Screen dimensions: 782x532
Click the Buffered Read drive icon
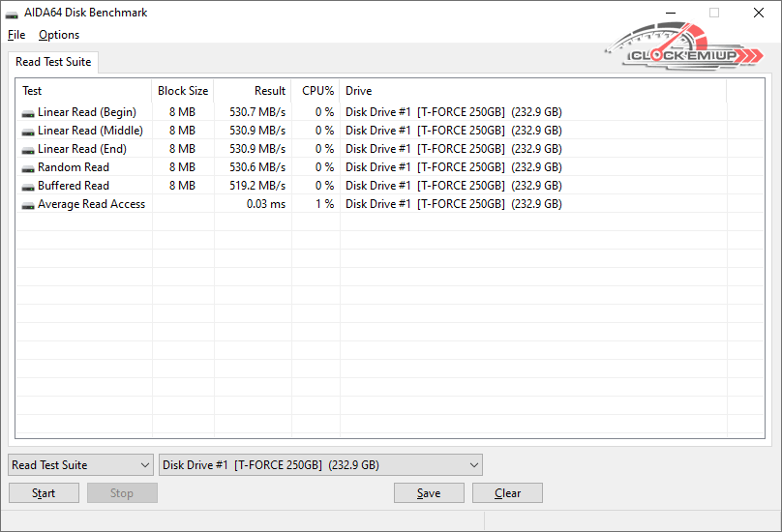[28, 187]
